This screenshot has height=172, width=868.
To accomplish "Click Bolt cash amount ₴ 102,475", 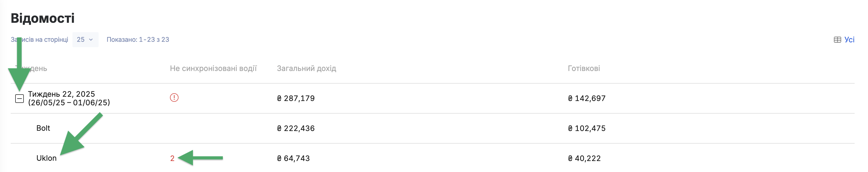I will point(587,128).
